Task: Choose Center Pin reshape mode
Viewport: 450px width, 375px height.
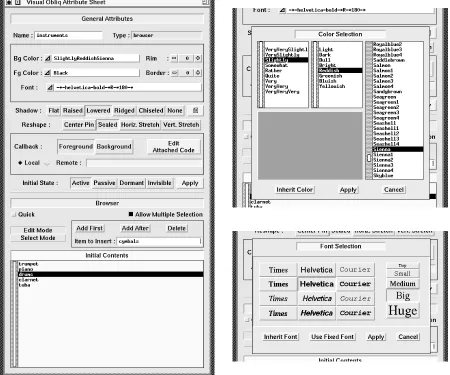Action: click(79, 125)
